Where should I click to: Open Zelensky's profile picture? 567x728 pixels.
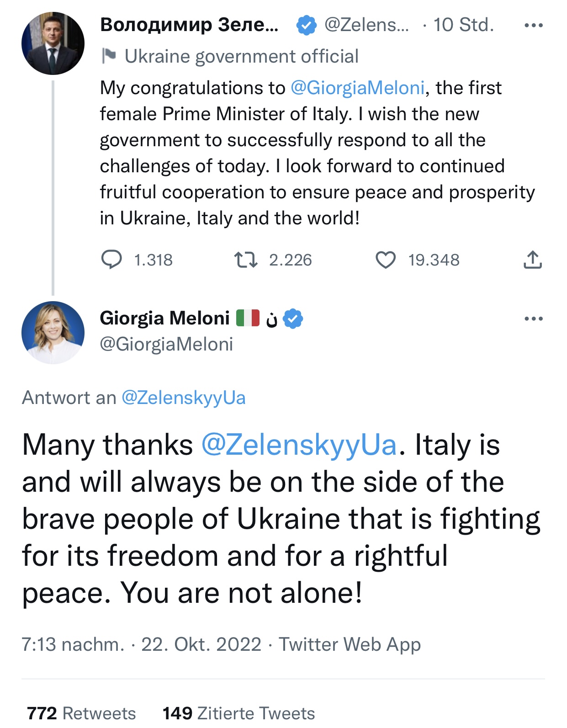click(x=53, y=43)
